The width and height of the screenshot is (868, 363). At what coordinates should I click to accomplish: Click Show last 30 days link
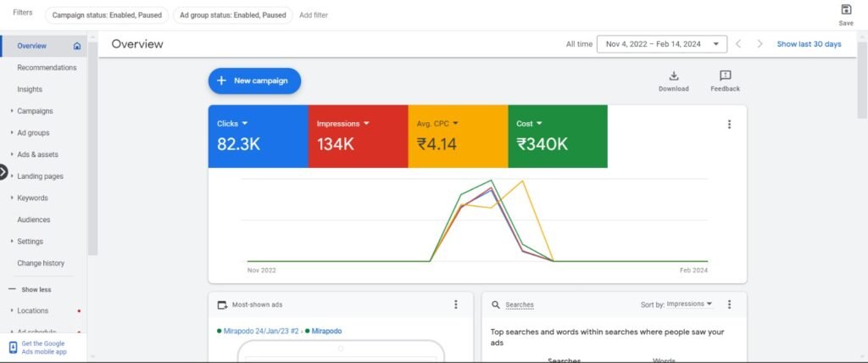pyautogui.click(x=809, y=44)
